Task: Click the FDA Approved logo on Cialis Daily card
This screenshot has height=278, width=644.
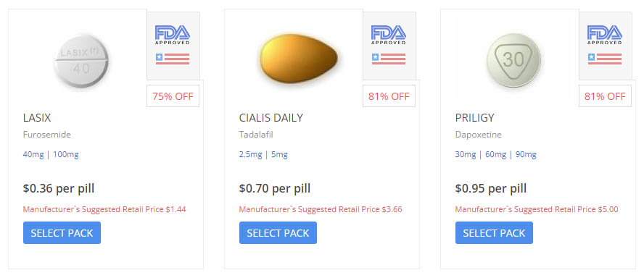Action: coord(389,35)
